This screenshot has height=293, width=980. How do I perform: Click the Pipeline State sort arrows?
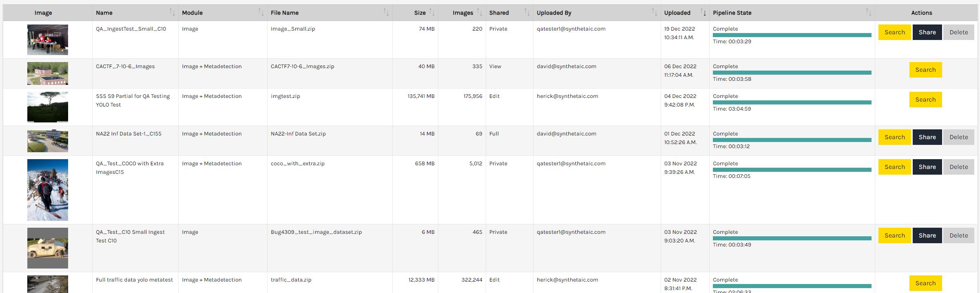click(868, 13)
